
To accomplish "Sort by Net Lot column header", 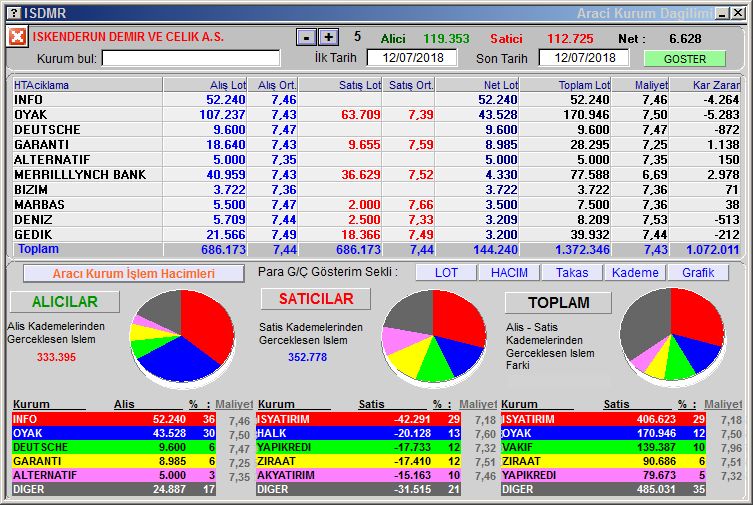I will [x=477, y=85].
